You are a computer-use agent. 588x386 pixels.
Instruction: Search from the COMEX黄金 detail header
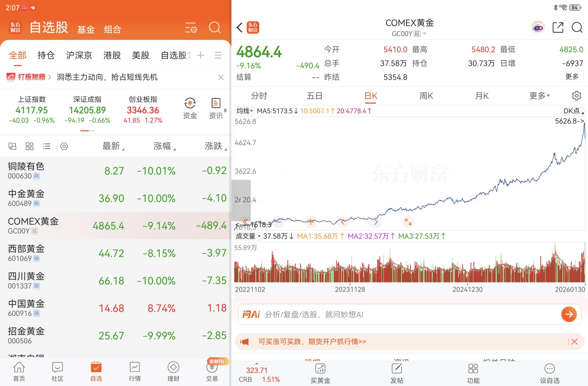577,28
